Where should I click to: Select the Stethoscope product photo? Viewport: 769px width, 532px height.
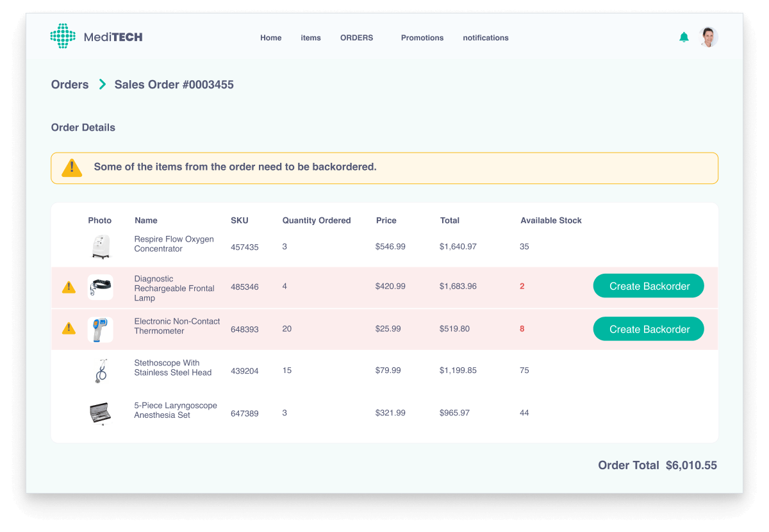click(x=101, y=371)
